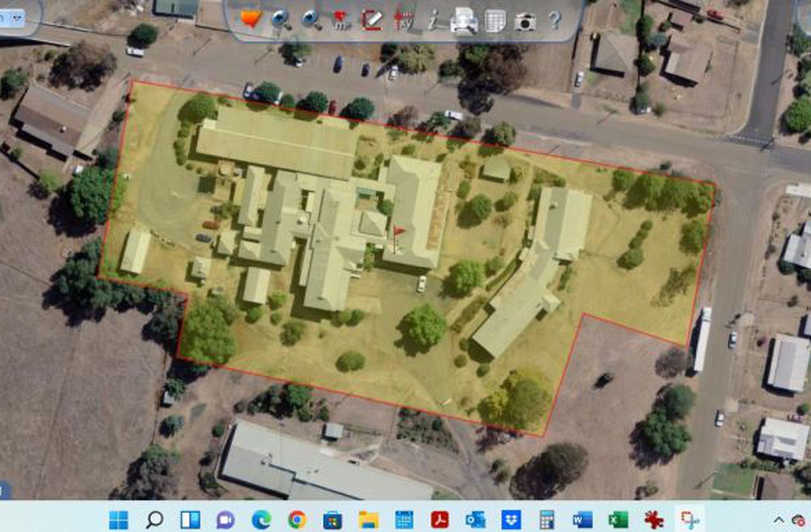811x532 pixels.
Task: Open the XY coordinates tool
Action: pos(403,20)
